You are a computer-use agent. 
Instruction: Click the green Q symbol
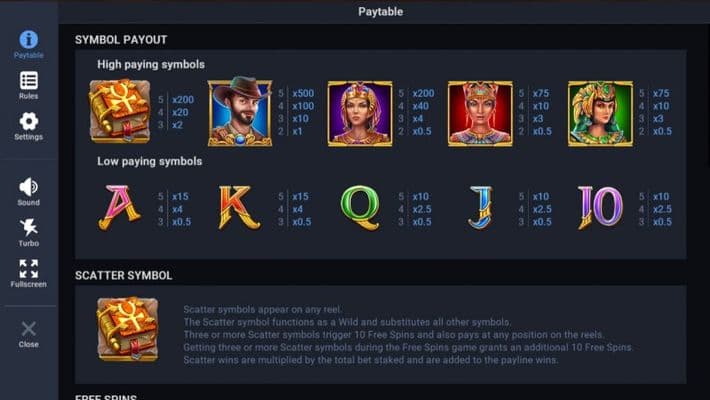(x=360, y=207)
